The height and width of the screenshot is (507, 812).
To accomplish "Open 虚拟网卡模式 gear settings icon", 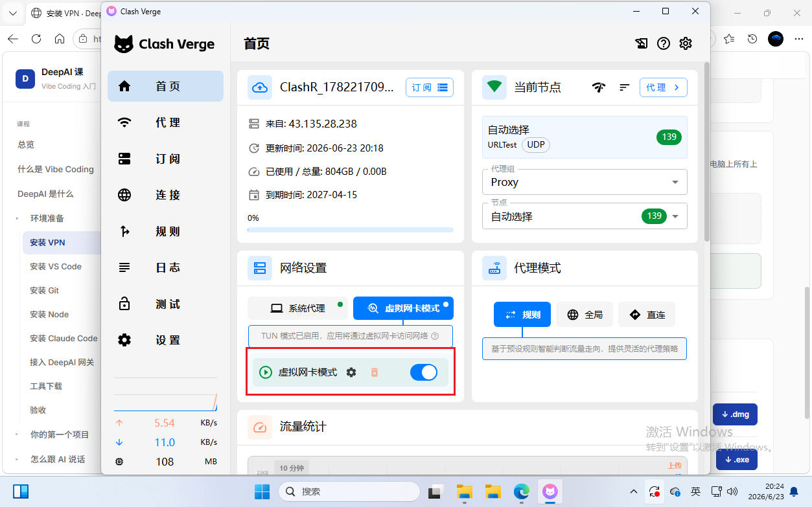I will [351, 372].
